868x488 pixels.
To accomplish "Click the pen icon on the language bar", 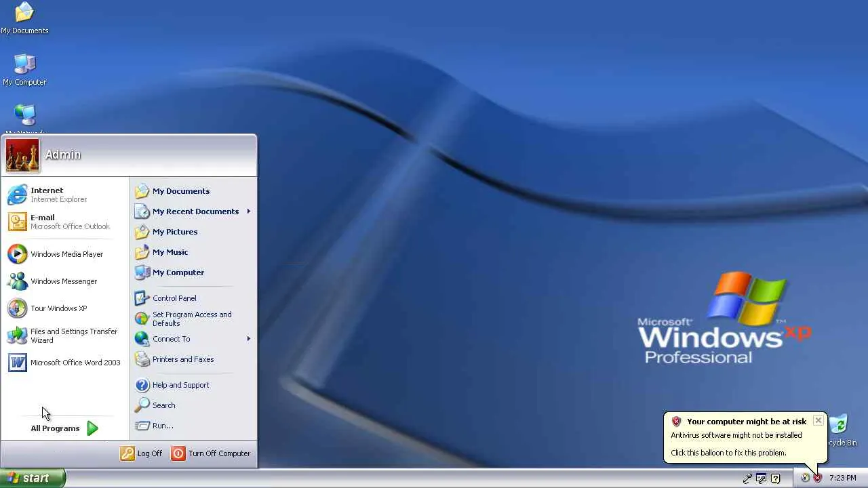I will pyautogui.click(x=747, y=479).
